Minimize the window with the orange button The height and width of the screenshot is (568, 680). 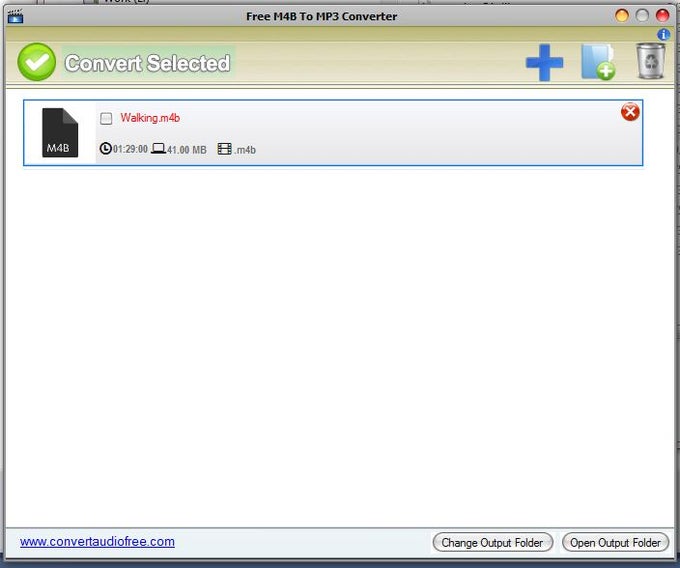click(622, 15)
